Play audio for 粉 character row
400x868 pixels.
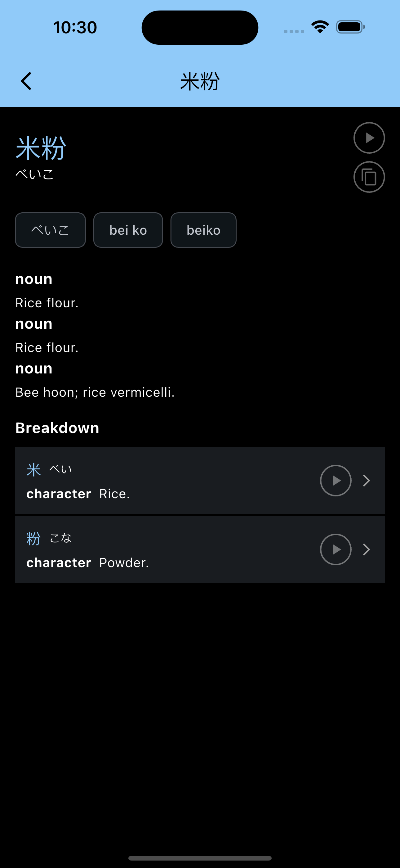(336, 549)
